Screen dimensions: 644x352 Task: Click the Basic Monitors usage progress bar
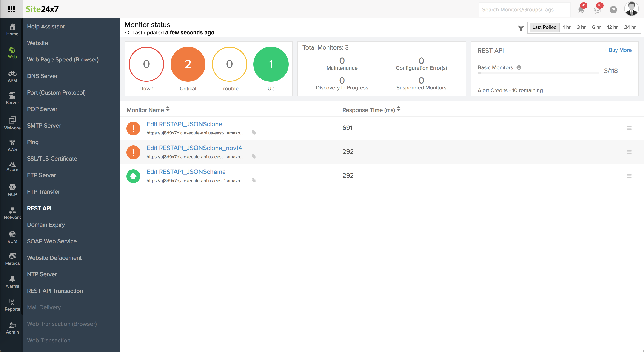tap(538, 73)
